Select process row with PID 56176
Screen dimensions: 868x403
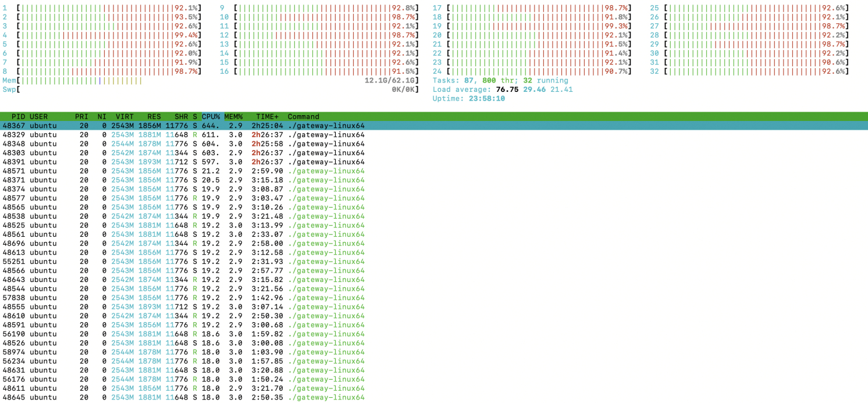click(434, 379)
